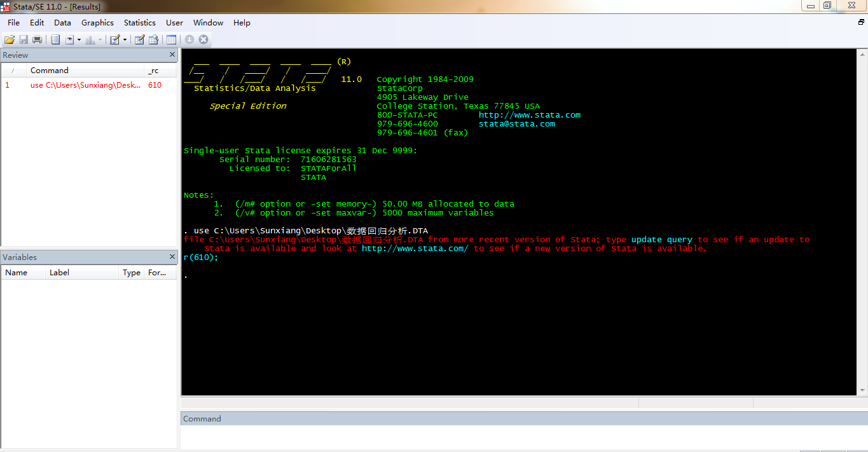Click the Name column header in Variables

(x=24, y=273)
